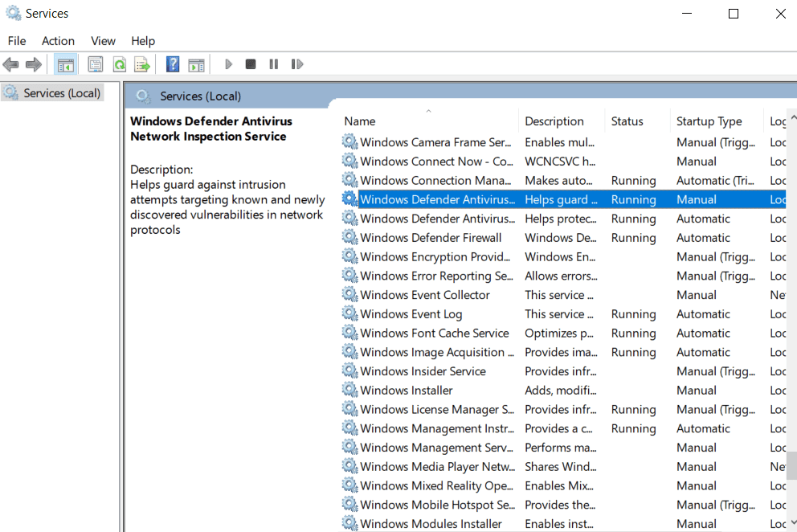The image size is (797, 532).
Task: Click gear icon of Windows Insider Service
Action: (x=349, y=370)
